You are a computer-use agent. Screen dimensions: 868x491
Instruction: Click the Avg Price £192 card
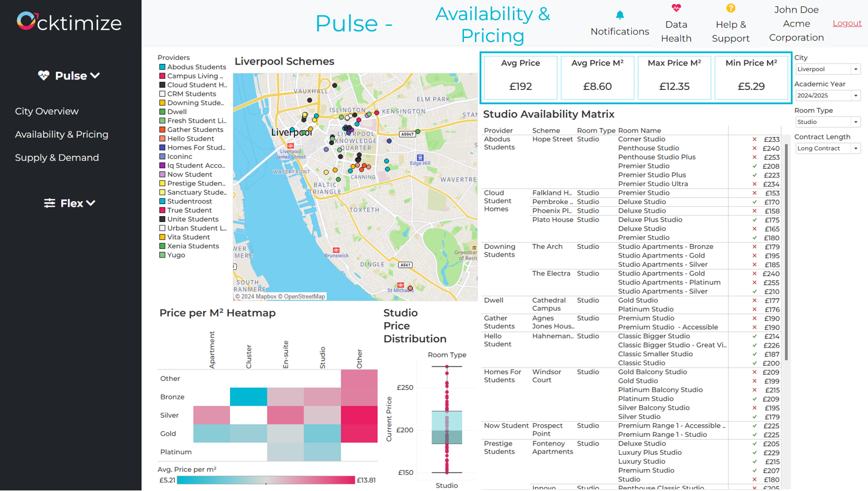[520, 77]
